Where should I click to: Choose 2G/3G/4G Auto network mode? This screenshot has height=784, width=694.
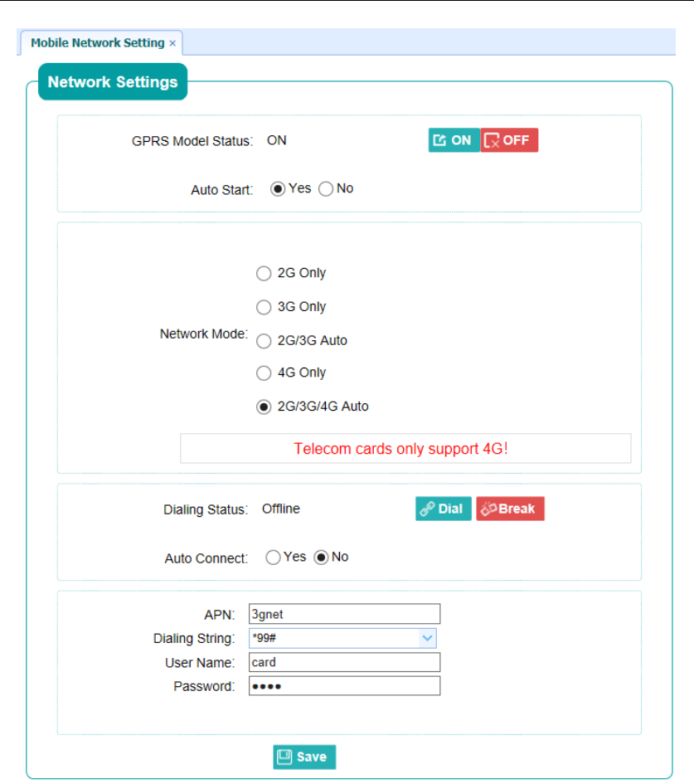point(264,407)
